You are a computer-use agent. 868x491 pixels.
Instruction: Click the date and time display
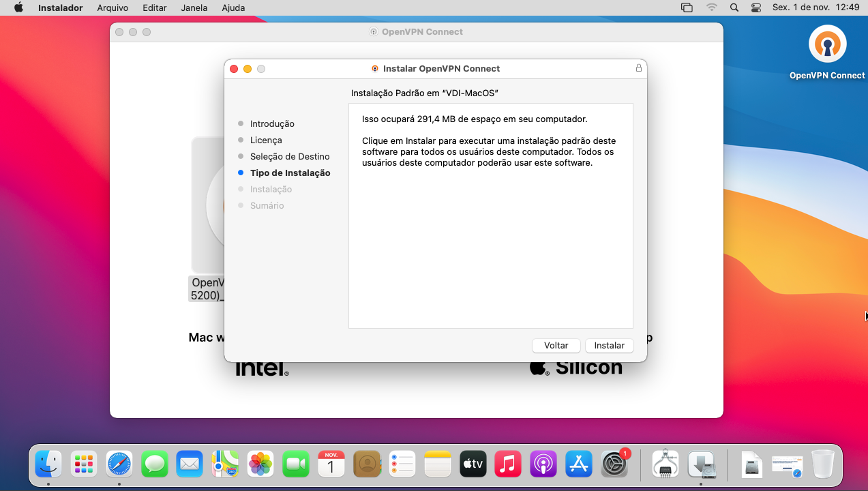(x=815, y=8)
